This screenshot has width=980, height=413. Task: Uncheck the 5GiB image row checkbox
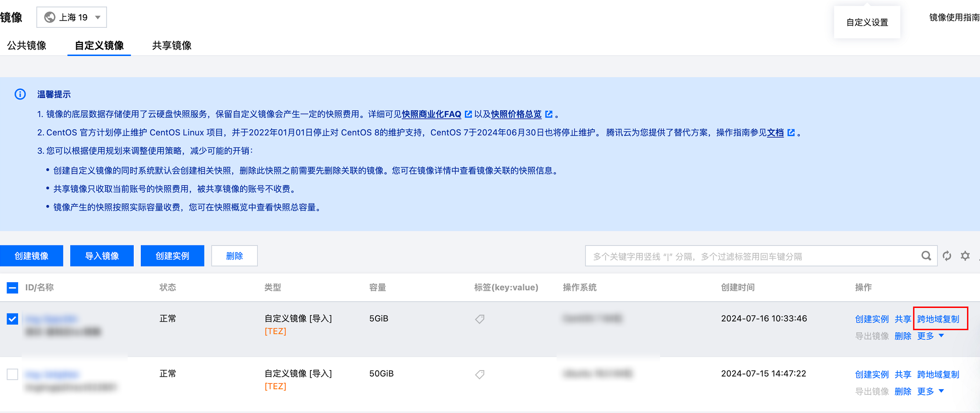point(13,319)
